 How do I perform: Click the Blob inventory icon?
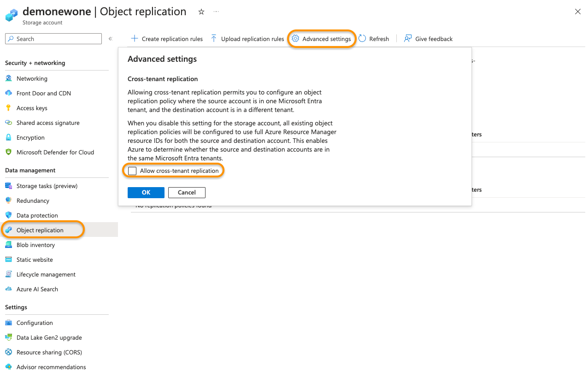pyautogui.click(x=8, y=245)
